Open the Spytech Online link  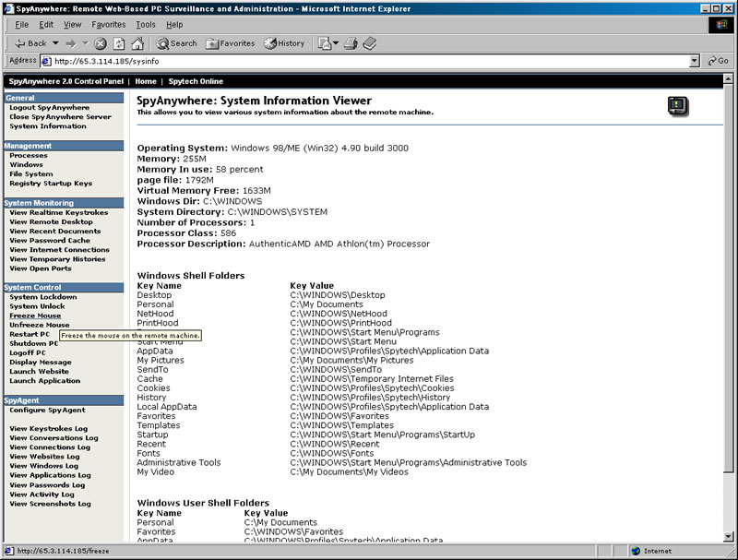(x=196, y=81)
